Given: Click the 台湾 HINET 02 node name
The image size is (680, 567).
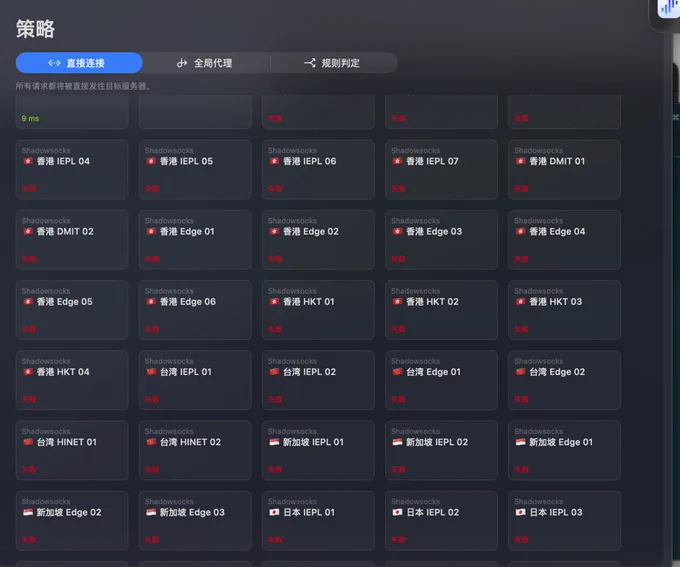Looking at the screenshot, I should pos(190,442).
